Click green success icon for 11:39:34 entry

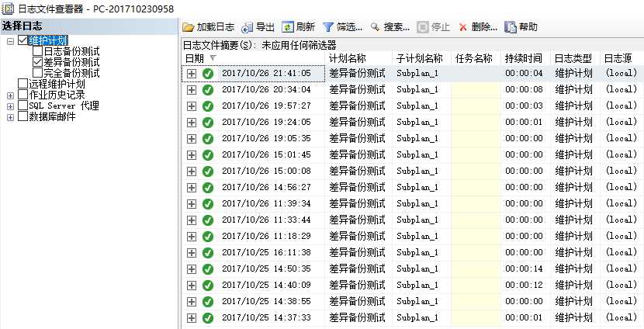(x=208, y=204)
